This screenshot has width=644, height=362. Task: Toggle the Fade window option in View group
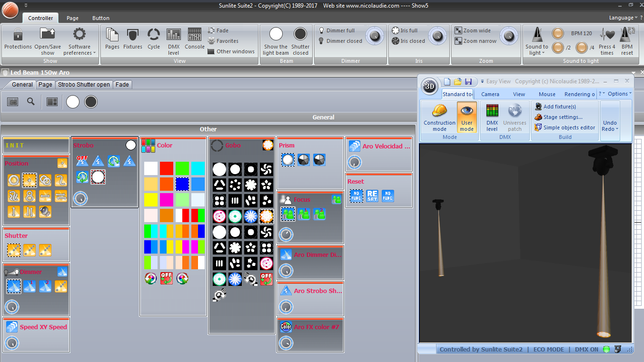pos(218,30)
